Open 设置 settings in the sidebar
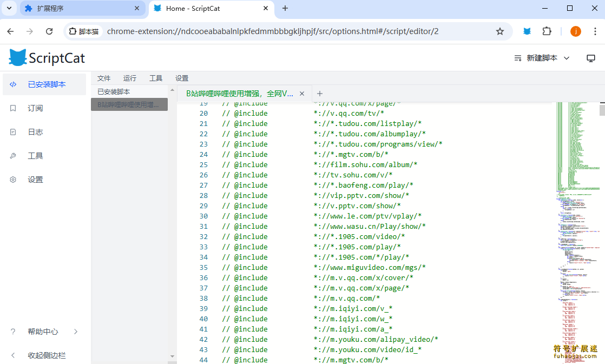 35,180
